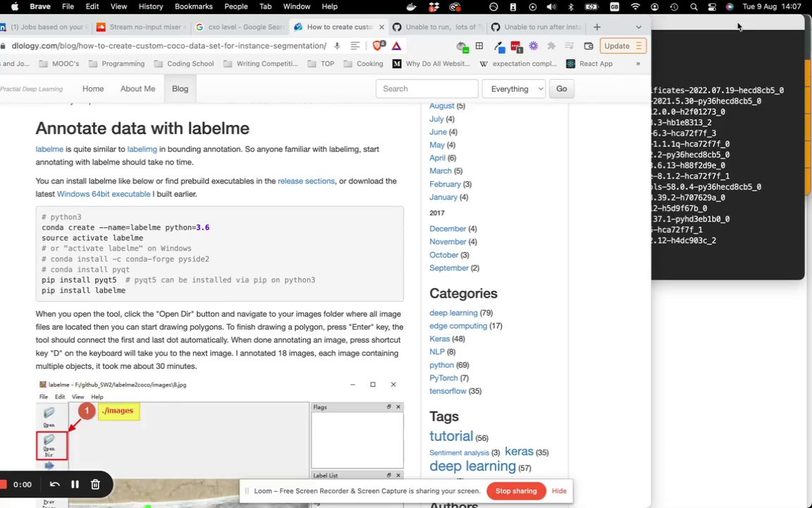The height and width of the screenshot is (508, 812).
Task: Open the new tab plus button
Action: click(597, 27)
